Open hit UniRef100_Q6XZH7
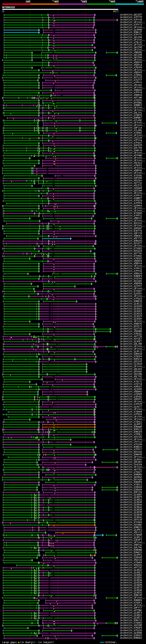 131,15
